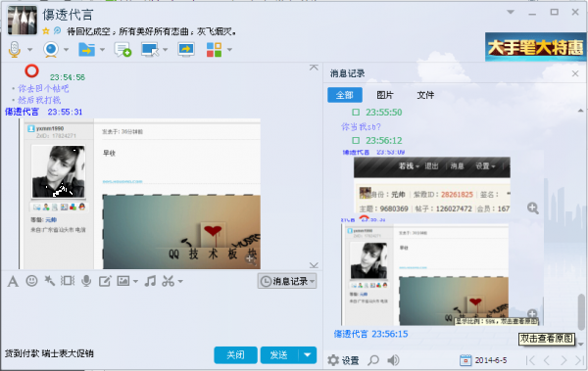Click the 发送 send button

[x=279, y=354]
